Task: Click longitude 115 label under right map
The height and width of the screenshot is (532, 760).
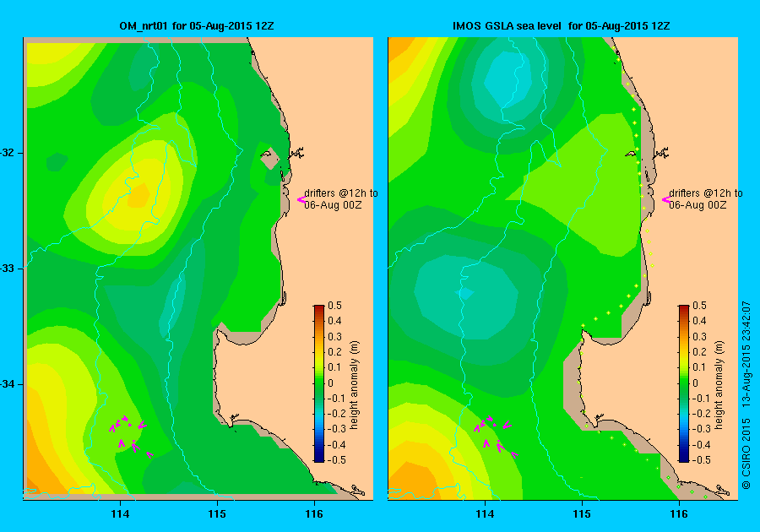Action: point(582,514)
